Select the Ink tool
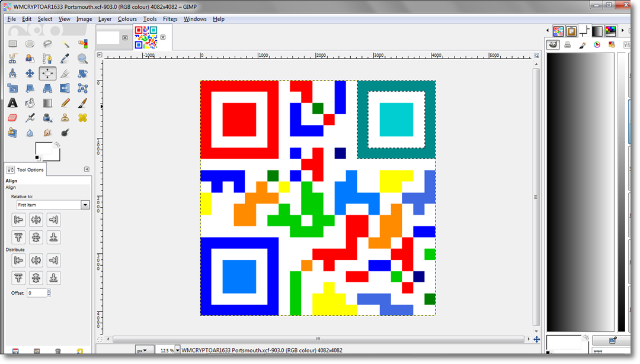This screenshot has width=640, height=364. point(47,118)
